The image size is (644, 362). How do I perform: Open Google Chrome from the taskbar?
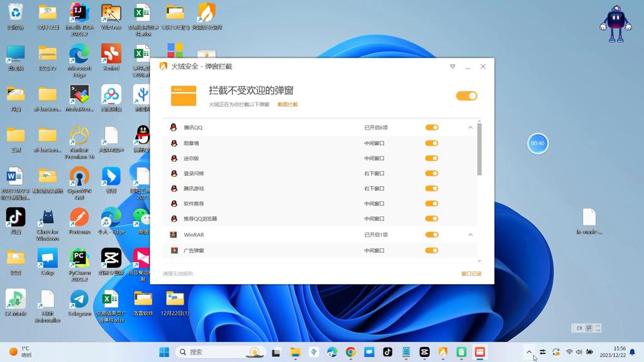point(350,352)
